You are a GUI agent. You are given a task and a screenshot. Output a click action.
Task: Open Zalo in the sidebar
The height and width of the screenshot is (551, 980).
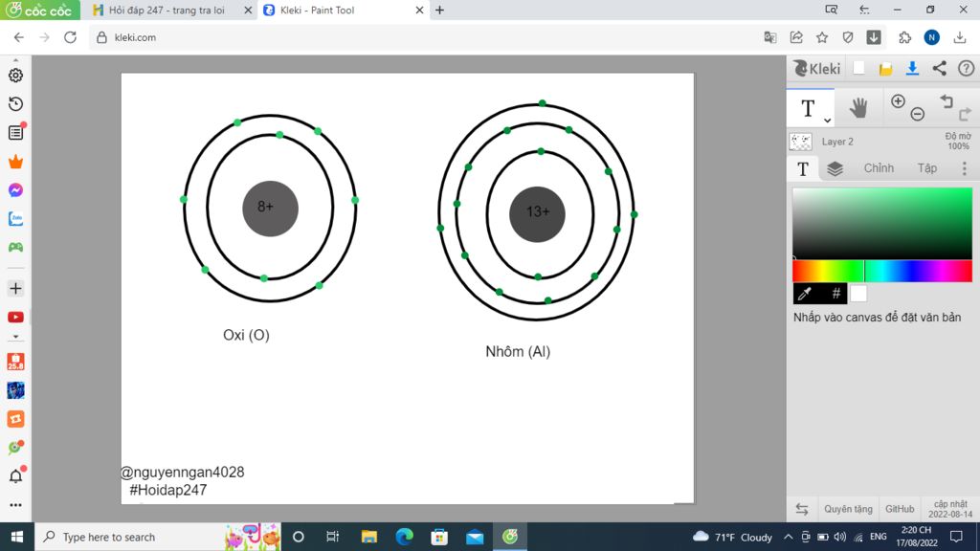(15, 219)
